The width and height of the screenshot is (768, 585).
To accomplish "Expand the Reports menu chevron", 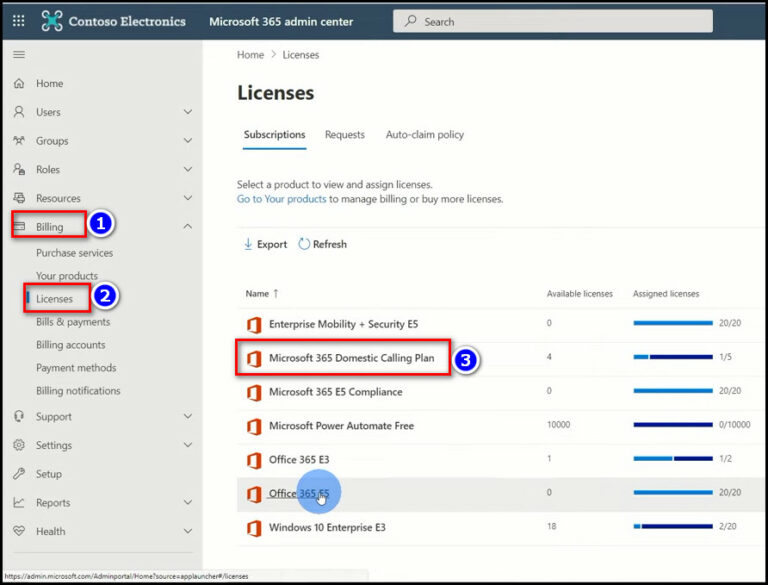I will click(188, 502).
